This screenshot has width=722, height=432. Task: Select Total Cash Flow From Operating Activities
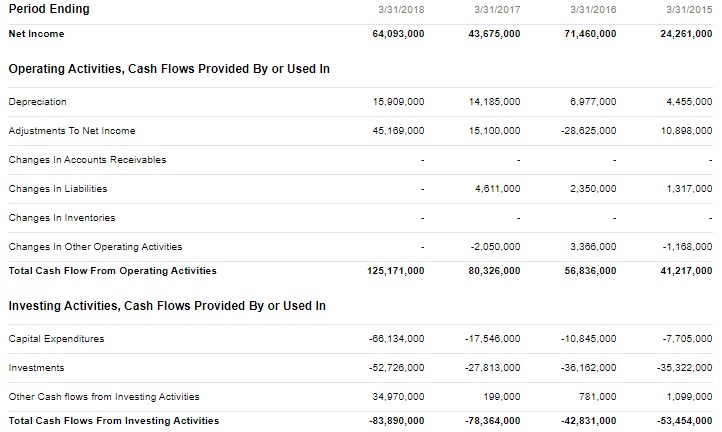pyautogui.click(x=112, y=271)
